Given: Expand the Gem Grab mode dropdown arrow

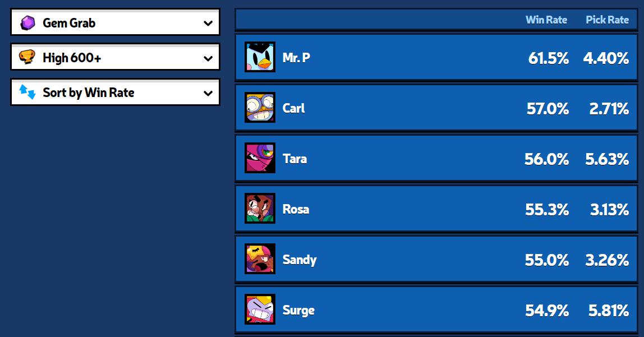Looking at the screenshot, I should (x=208, y=23).
